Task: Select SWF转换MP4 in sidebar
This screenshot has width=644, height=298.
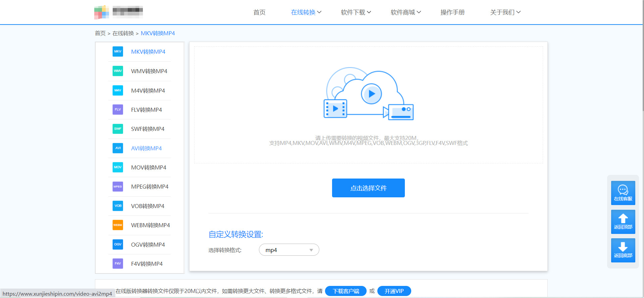Action: pos(148,129)
